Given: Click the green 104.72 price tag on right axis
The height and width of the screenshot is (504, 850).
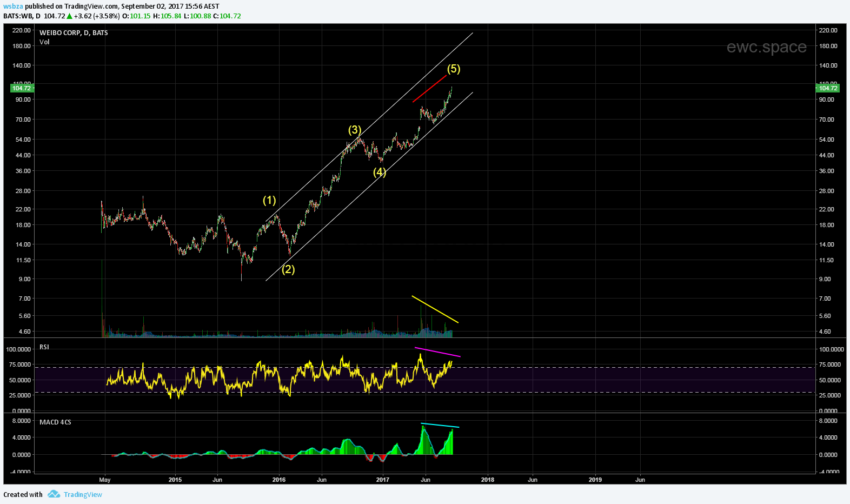Looking at the screenshot, I should 827,88.
